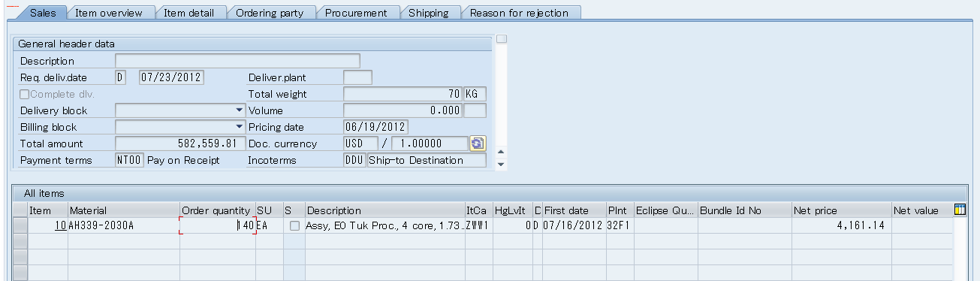The height and width of the screenshot is (281, 980).
Task: Click the small square above header scrollbar
Action: (502, 38)
